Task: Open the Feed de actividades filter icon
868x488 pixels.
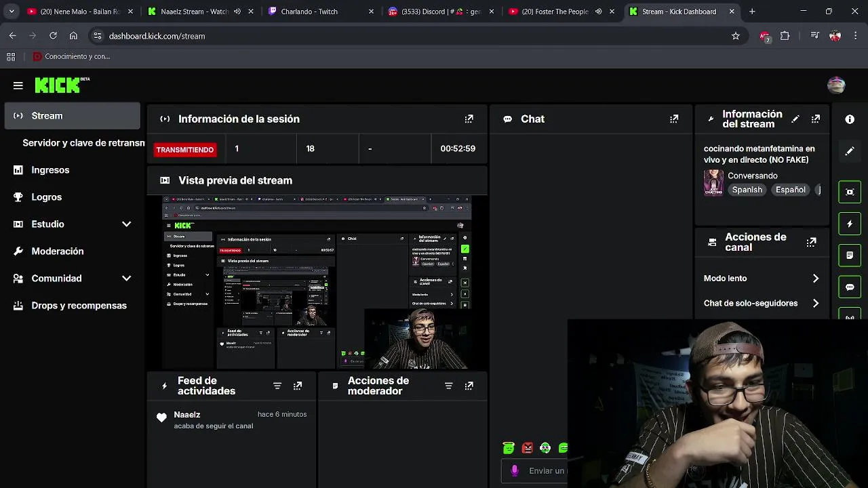Action: tap(277, 386)
